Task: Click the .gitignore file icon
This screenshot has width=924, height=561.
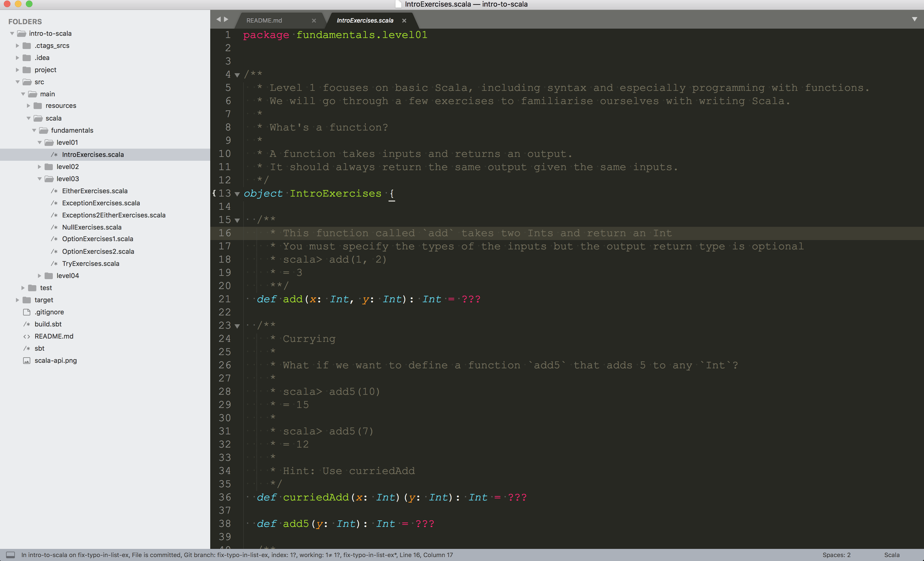Action: 27,312
